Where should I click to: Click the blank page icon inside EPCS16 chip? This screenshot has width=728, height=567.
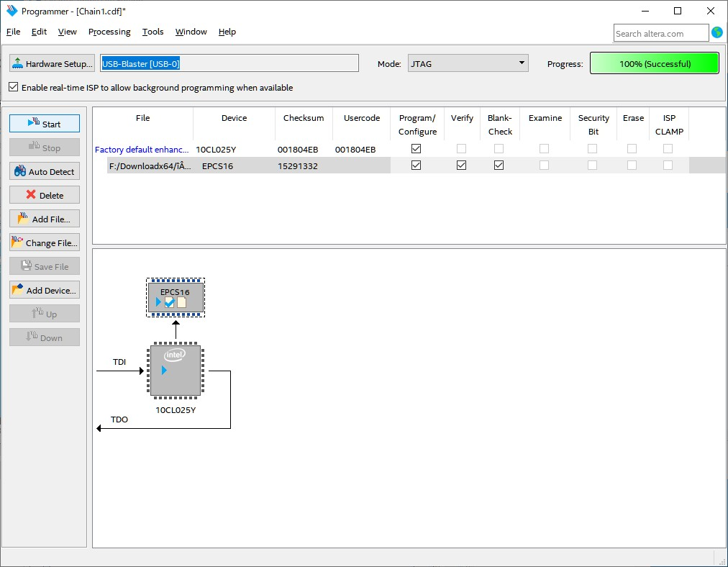(x=181, y=302)
